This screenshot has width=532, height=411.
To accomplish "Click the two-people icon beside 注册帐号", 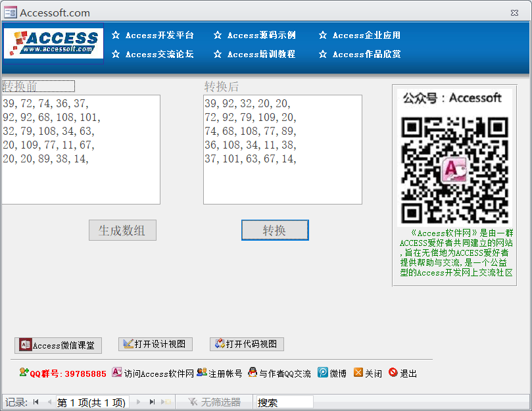I will (x=202, y=372).
